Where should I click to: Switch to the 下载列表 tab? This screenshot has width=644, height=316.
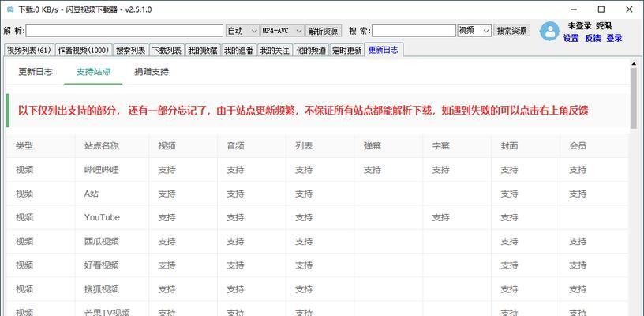pos(167,50)
